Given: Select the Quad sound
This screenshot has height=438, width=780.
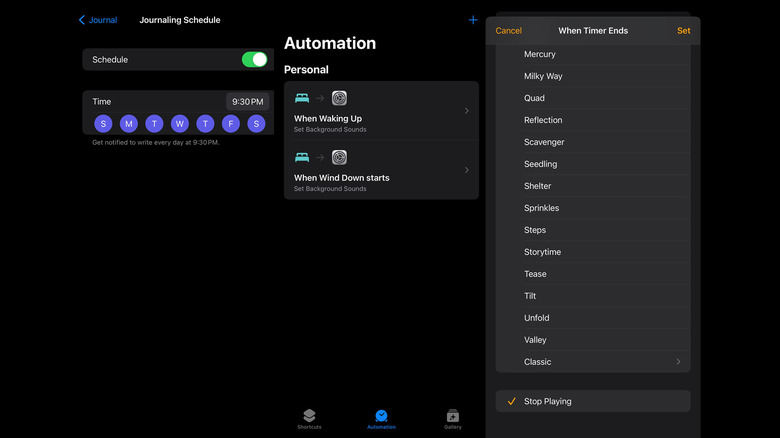Looking at the screenshot, I should coord(593,98).
